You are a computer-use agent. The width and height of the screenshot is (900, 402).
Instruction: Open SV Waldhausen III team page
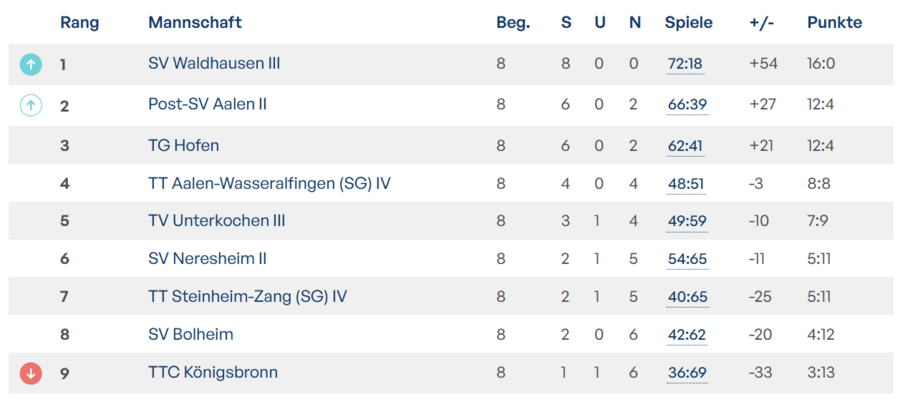[x=214, y=64]
